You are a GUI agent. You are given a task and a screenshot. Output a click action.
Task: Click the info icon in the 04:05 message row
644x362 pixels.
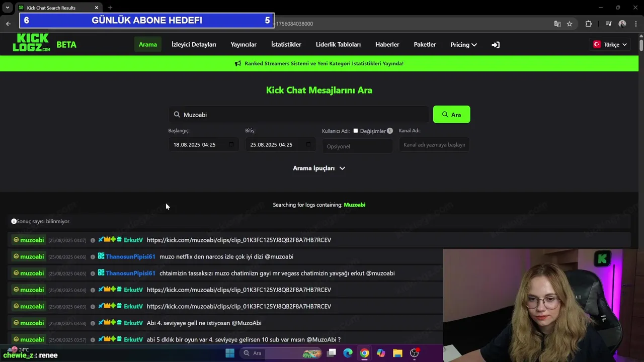pos(93,274)
